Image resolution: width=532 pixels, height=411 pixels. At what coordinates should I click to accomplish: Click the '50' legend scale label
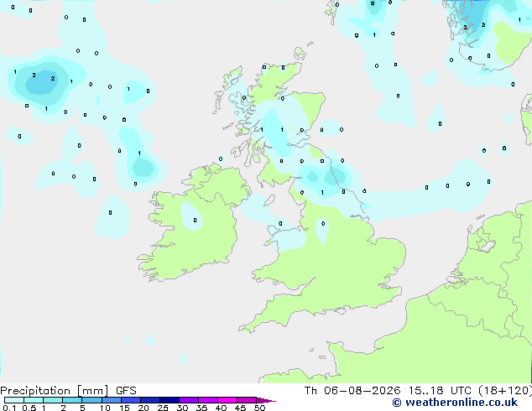(259, 408)
